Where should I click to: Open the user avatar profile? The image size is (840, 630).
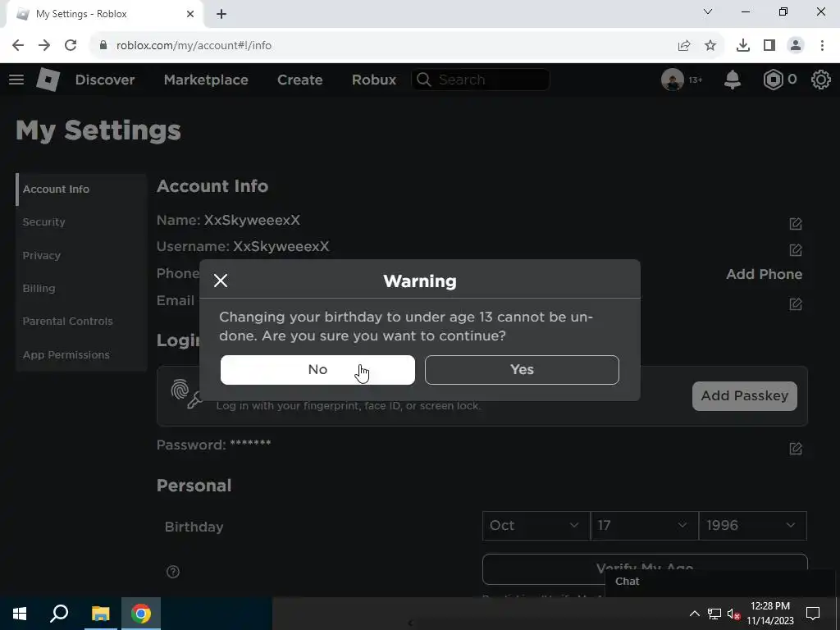pos(673,80)
